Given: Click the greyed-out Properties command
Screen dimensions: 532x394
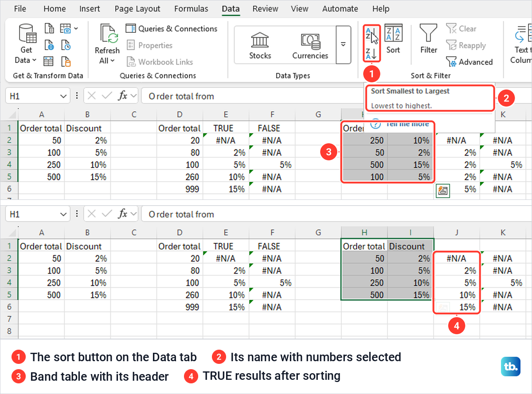Looking at the screenshot, I should click(x=149, y=45).
